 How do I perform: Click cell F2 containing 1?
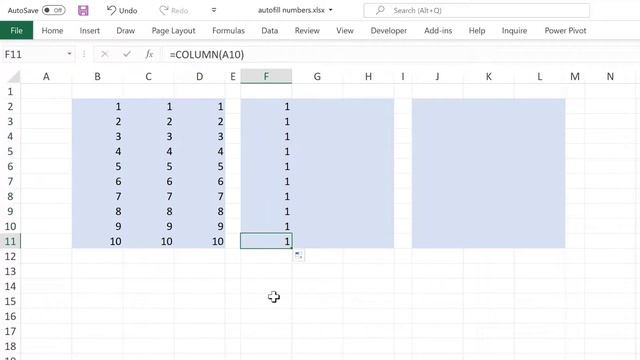coord(266,107)
